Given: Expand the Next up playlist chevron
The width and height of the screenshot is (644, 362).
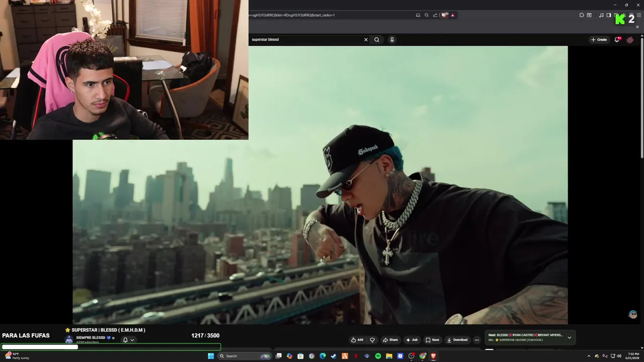Looking at the screenshot, I should [570, 337].
